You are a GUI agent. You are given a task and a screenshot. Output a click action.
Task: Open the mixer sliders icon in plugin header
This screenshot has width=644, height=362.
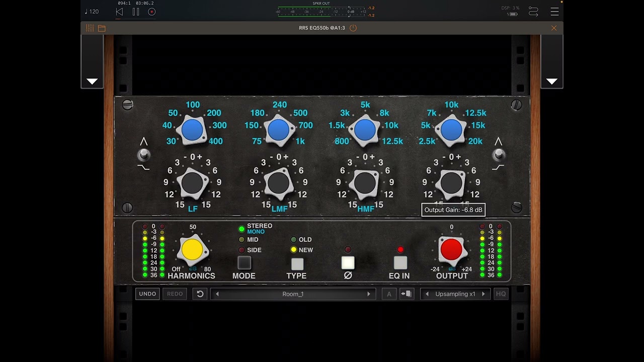(90, 28)
